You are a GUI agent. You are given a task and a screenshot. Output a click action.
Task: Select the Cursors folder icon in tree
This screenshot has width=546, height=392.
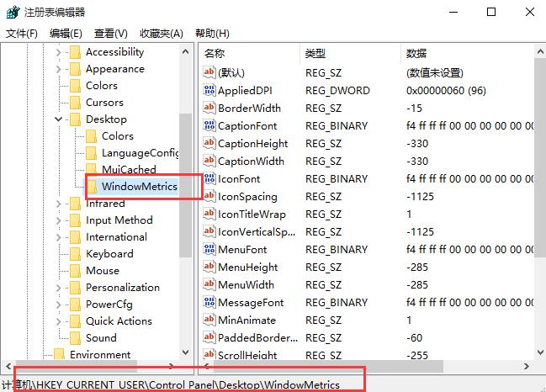76,103
